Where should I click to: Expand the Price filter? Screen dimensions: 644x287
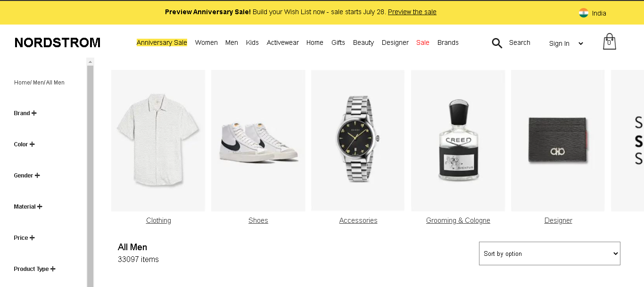pyautogui.click(x=24, y=238)
